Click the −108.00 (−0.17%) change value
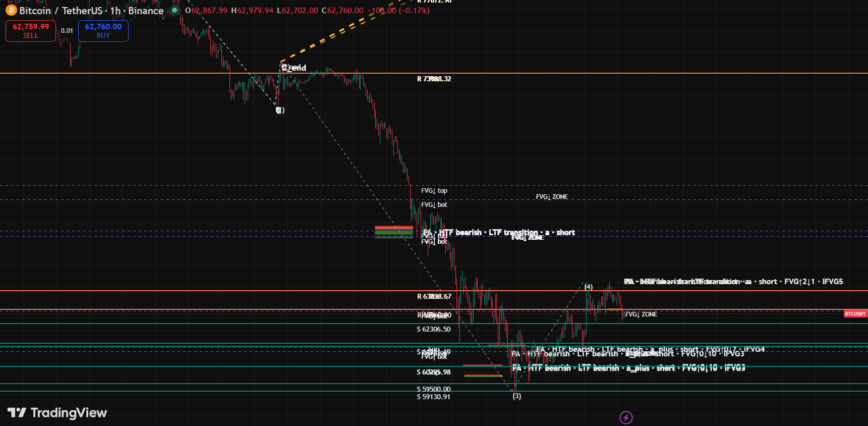868x426 pixels. (x=398, y=11)
